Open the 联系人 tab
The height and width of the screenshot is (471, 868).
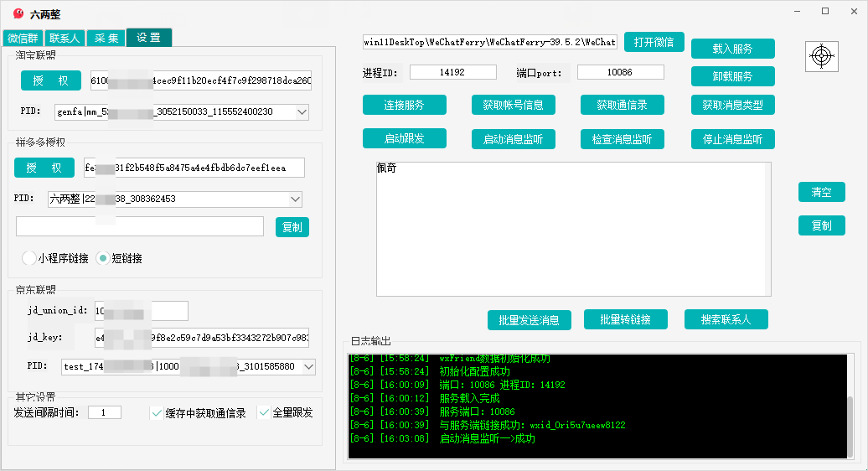65,39
